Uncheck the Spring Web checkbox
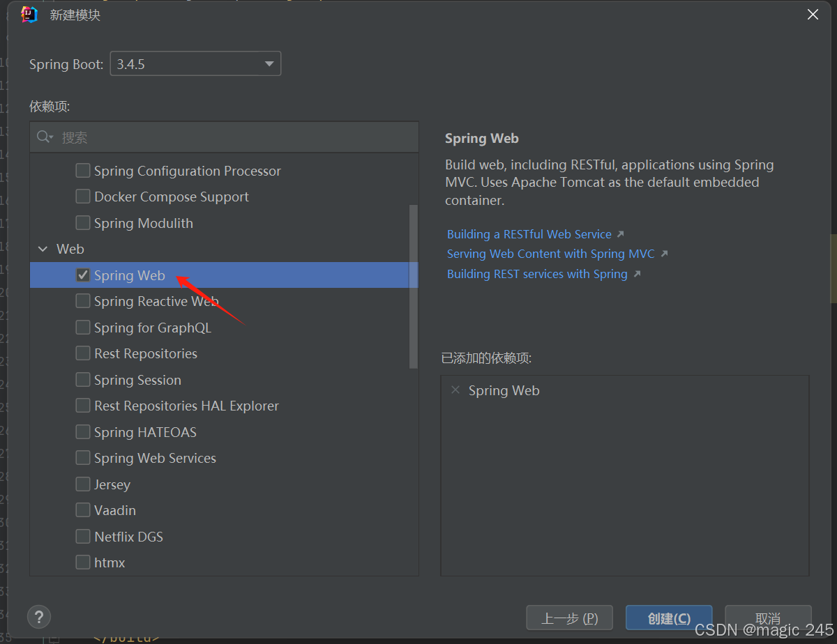Screen dimensions: 837x644 click(x=83, y=275)
